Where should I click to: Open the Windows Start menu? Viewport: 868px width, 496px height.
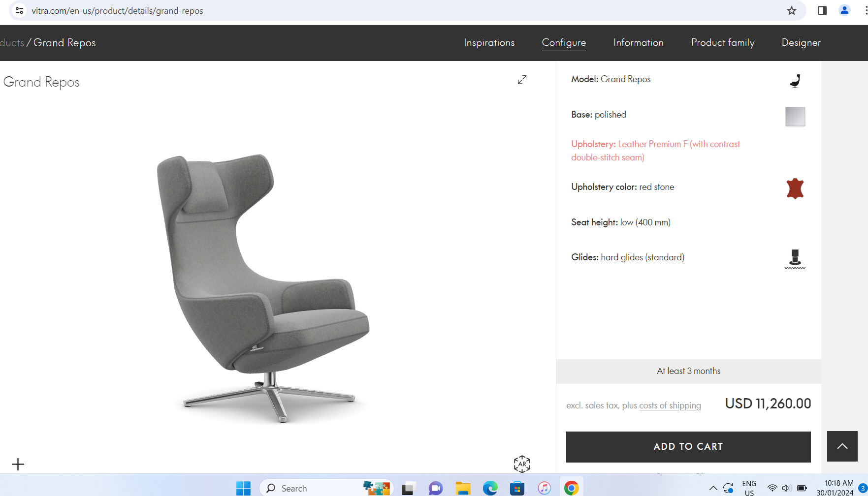click(243, 488)
